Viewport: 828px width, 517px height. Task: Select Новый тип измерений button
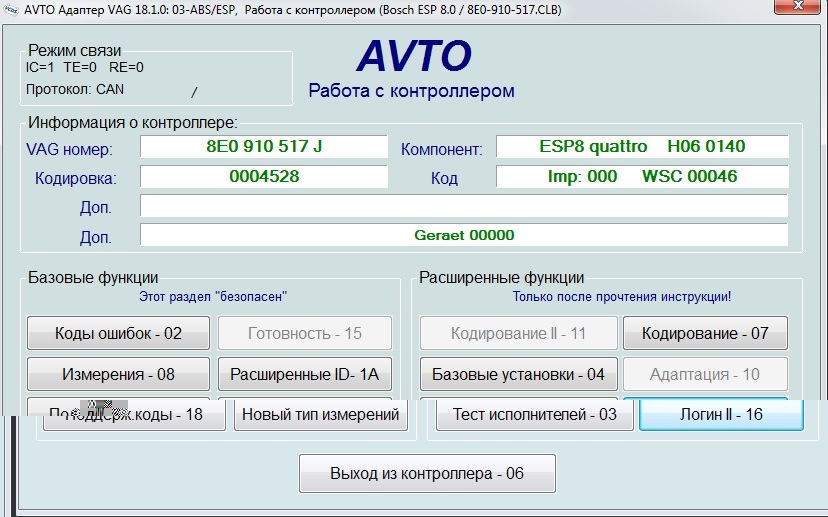[321, 415]
